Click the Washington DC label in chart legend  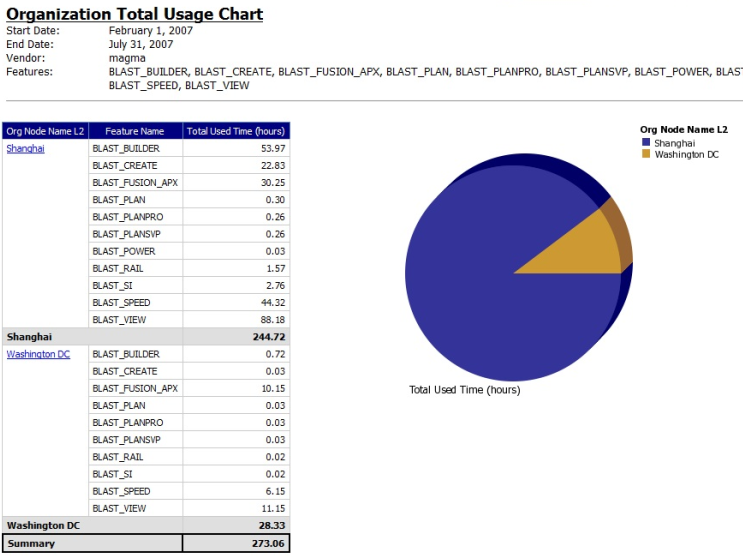tap(686, 155)
